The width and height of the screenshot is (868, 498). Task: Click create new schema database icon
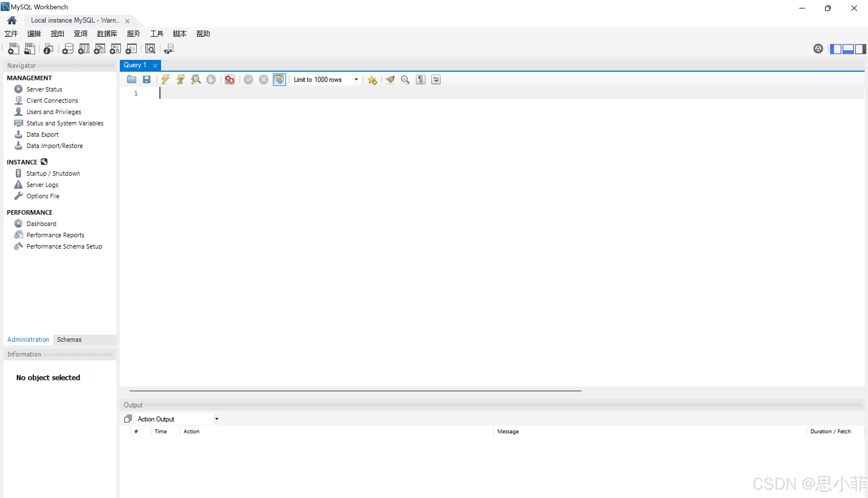tap(68, 49)
